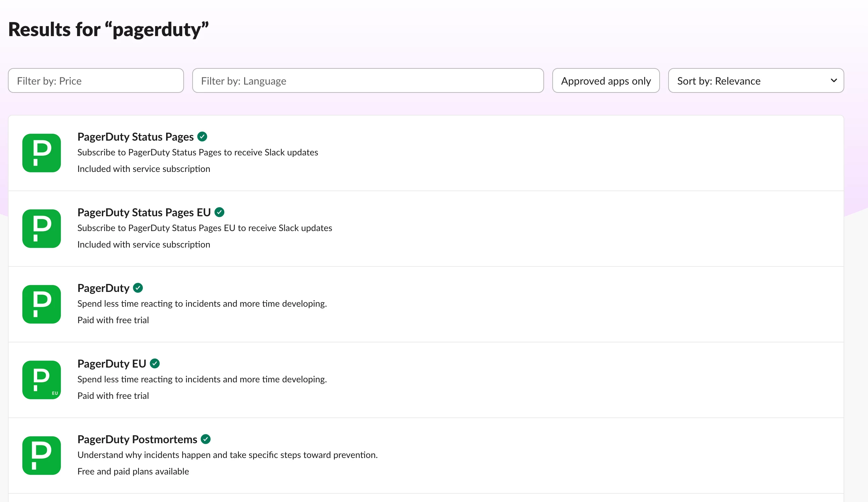This screenshot has height=502, width=868.
Task: Click verified checkmark beside PagerDuty Status Pages EU
Action: [x=219, y=212]
